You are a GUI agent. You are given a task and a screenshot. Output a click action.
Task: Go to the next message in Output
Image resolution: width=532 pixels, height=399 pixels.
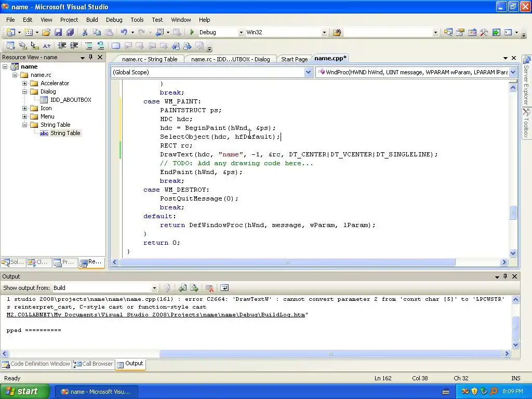[x=194, y=288]
